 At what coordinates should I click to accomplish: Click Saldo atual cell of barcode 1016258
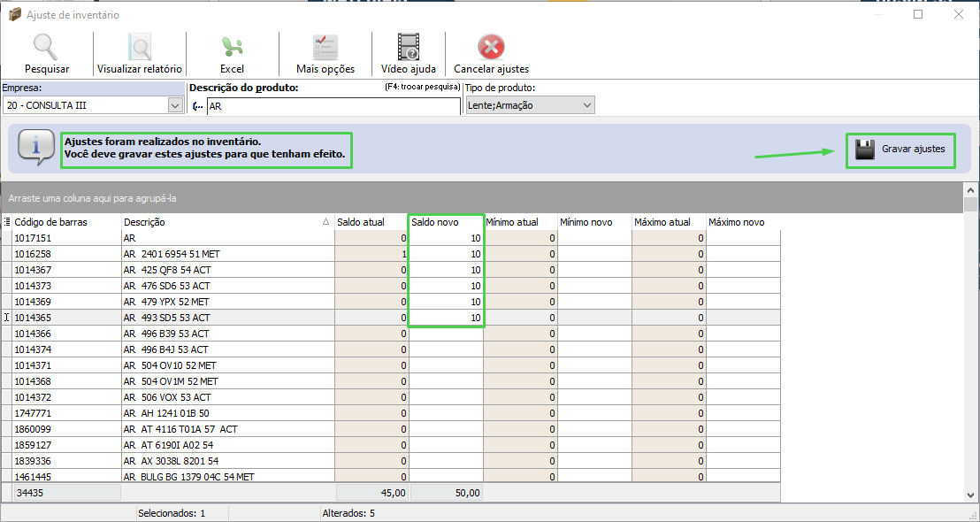[371, 255]
